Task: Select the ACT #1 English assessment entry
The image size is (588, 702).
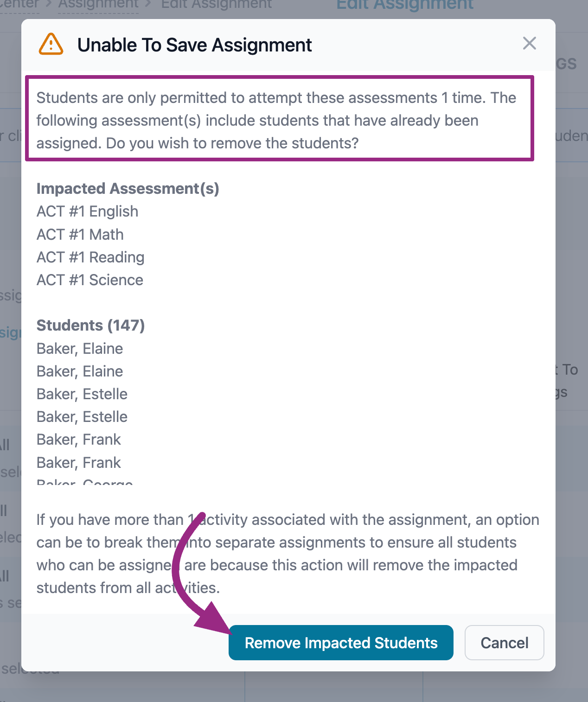Action: [87, 211]
